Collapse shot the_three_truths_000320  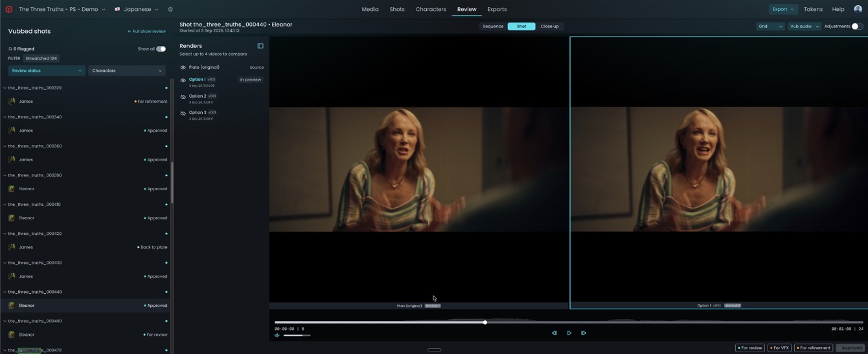point(5,88)
